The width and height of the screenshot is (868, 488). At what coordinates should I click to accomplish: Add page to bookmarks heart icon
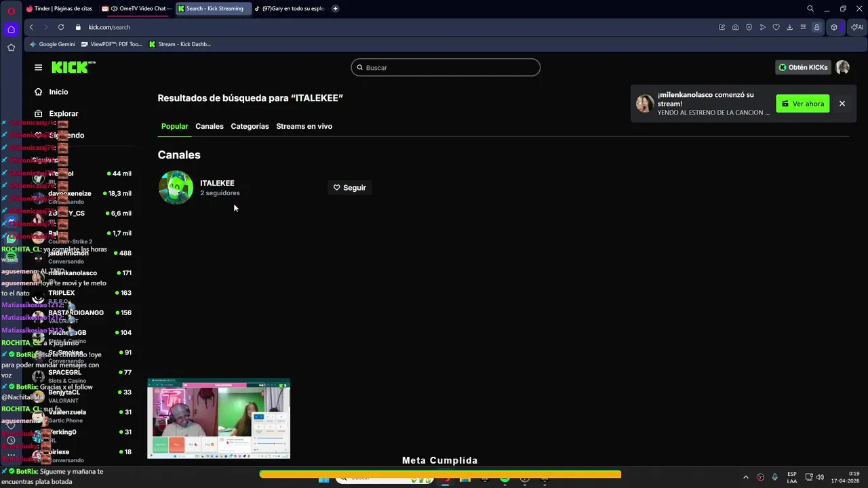point(776,27)
